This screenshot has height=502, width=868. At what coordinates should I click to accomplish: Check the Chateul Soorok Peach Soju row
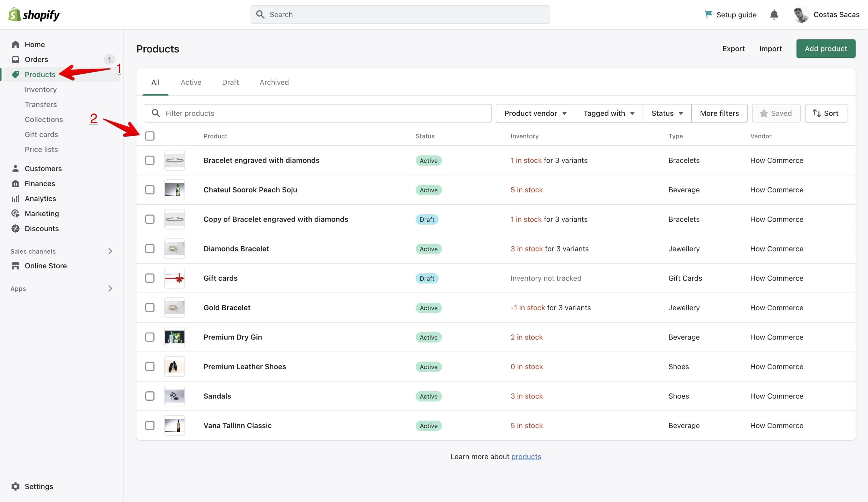(x=150, y=190)
